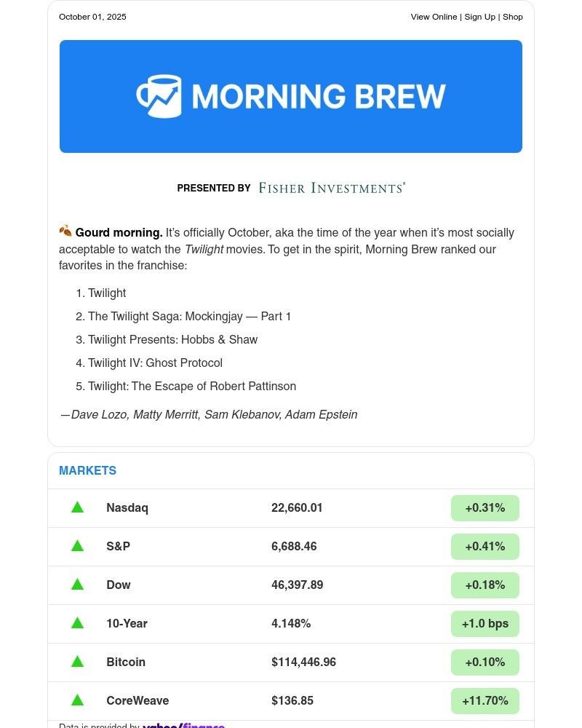Screen dimensions: 582x728
Task: Click the green arrow next to Bitcoin
Action: click(77, 662)
